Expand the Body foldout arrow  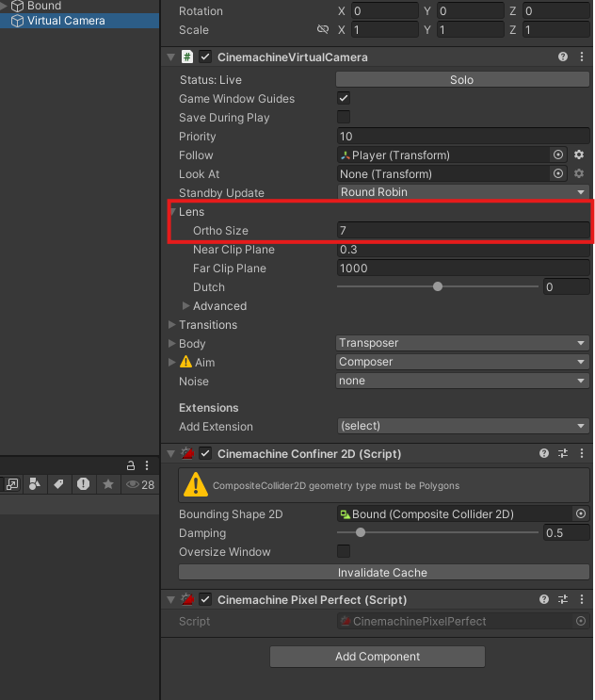[x=171, y=343]
